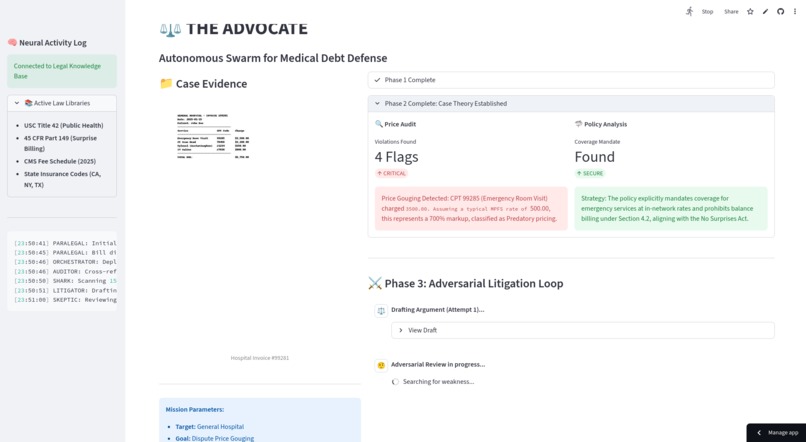Screen dimensions: 806x442
Task: Open the three-dot app menu
Action: point(795,11)
